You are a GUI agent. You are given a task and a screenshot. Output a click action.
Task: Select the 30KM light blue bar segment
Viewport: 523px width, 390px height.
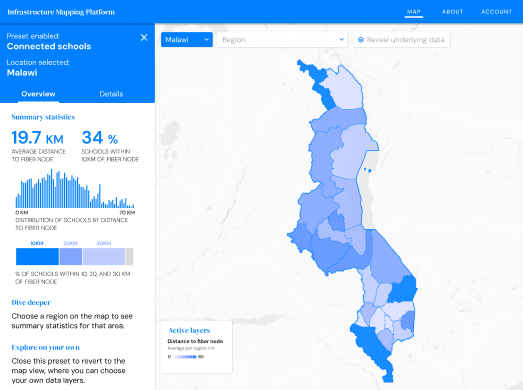[x=104, y=257]
